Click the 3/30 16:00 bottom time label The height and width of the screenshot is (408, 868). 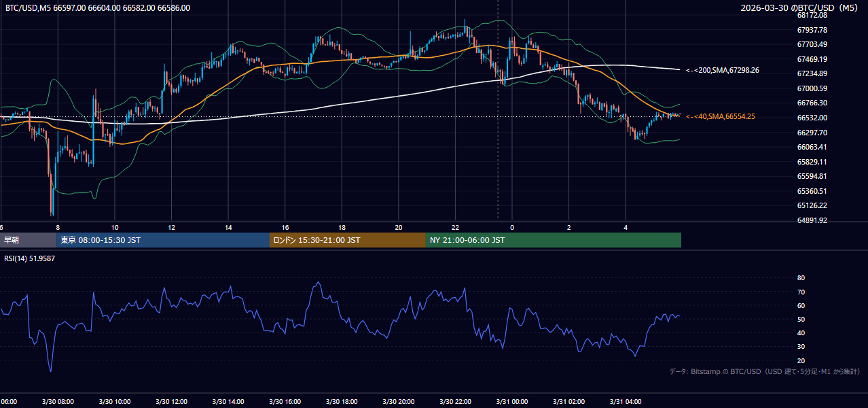[x=285, y=402]
